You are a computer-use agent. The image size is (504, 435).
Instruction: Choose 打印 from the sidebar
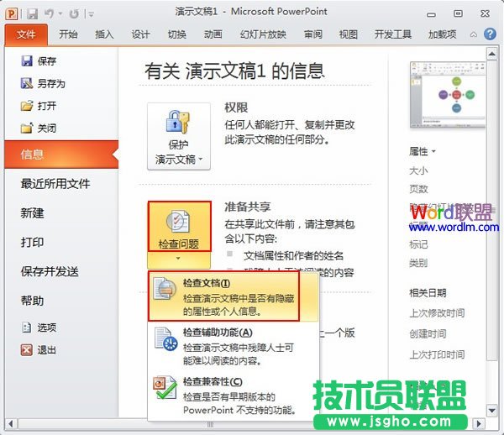32,242
